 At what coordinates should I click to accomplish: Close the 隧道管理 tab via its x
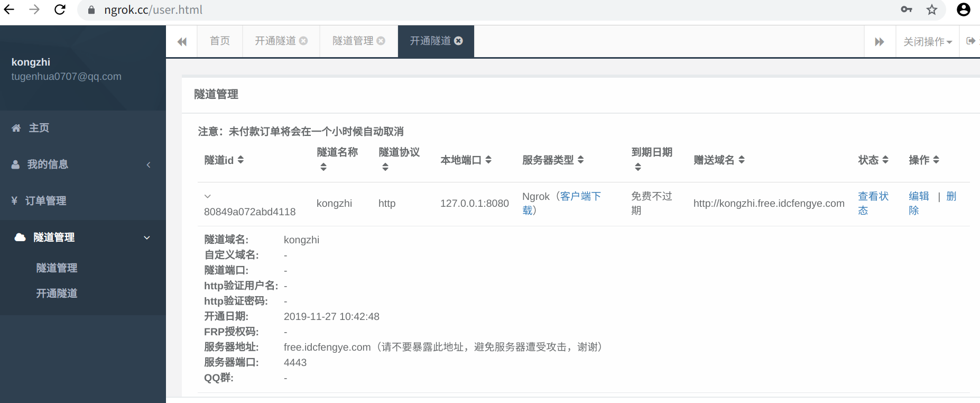(x=381, y=41)
